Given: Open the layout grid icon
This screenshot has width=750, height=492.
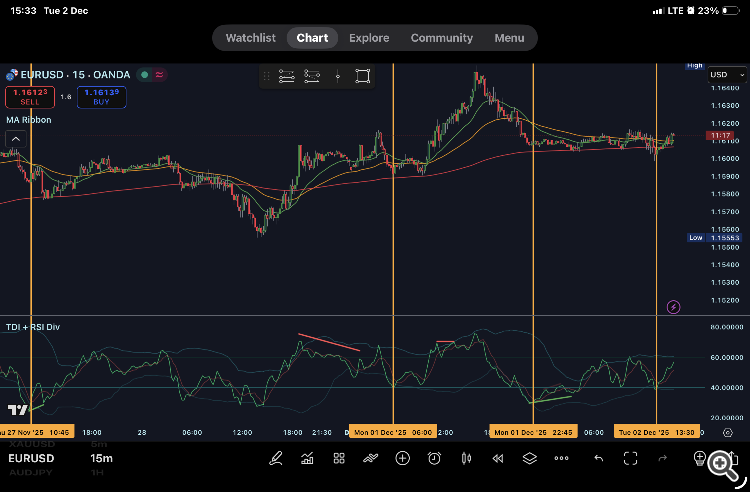Looking at the screenshot, I should [x=339, y=458].
